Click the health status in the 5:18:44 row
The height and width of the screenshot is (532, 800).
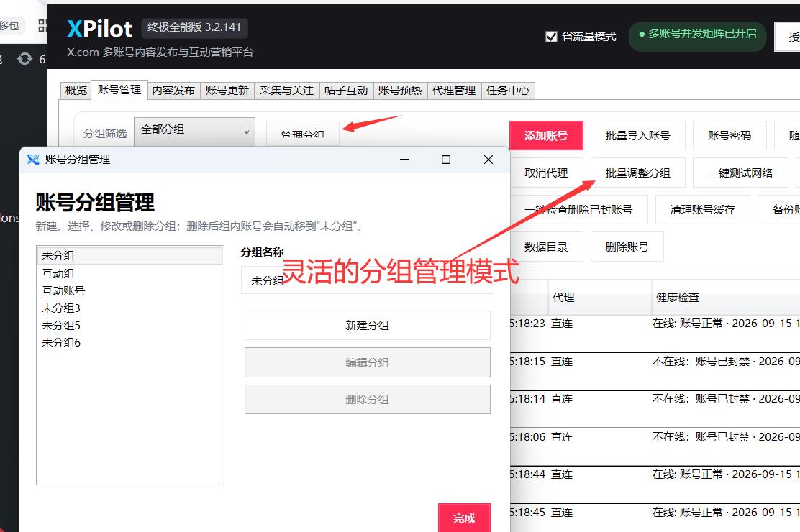point(726,474)
